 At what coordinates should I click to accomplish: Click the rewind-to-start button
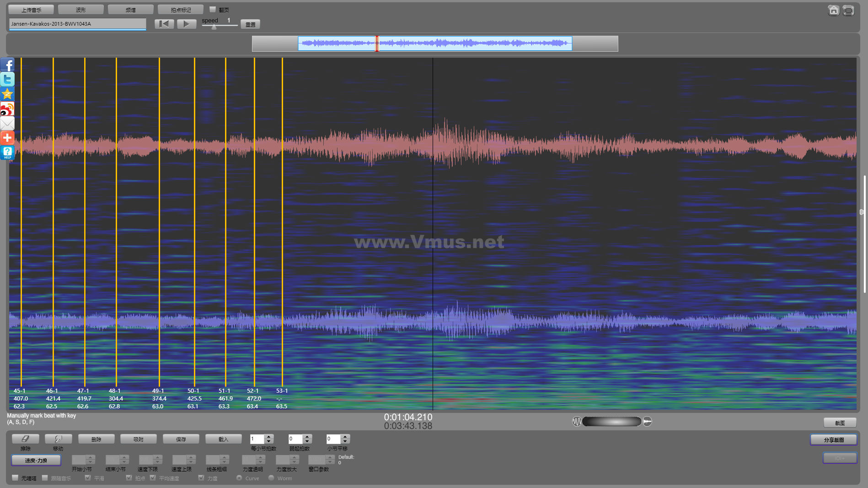click(x=164, y=24)
